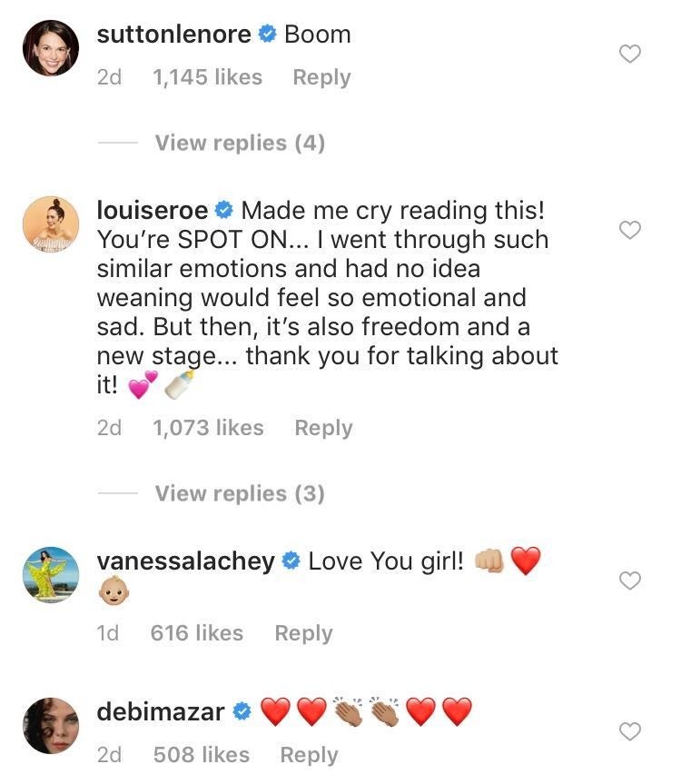
Task: Reply to louiseroe's comment
Action: [323, 428]
